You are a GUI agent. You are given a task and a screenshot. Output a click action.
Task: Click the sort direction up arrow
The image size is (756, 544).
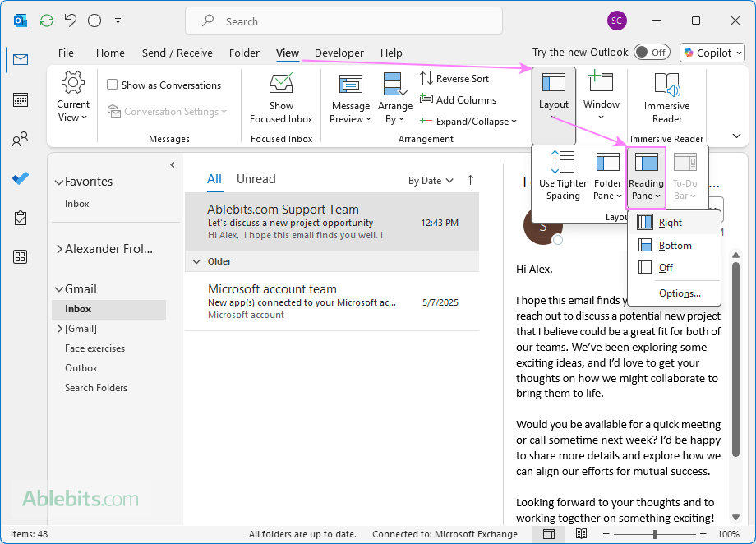(x=470, y=180)
